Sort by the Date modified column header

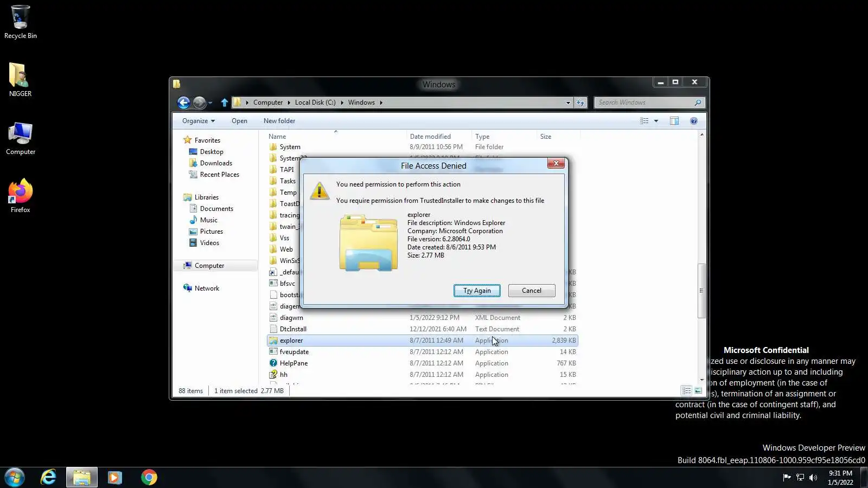439,137
